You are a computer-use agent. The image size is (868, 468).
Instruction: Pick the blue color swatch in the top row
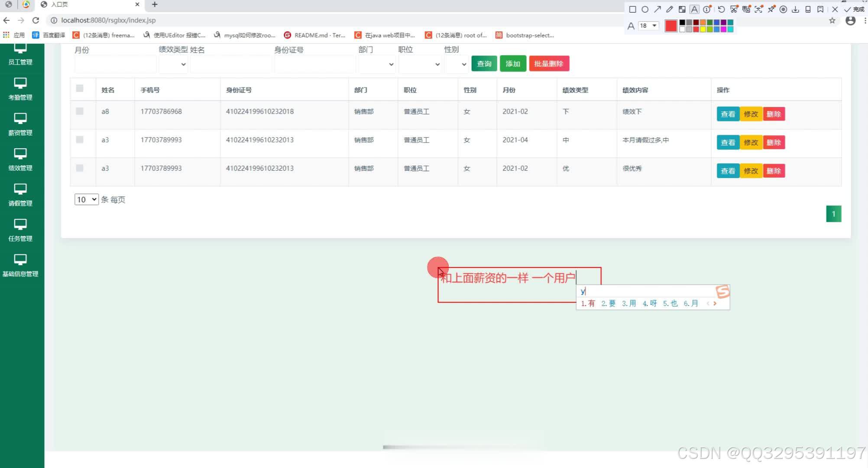pos(717,23)
